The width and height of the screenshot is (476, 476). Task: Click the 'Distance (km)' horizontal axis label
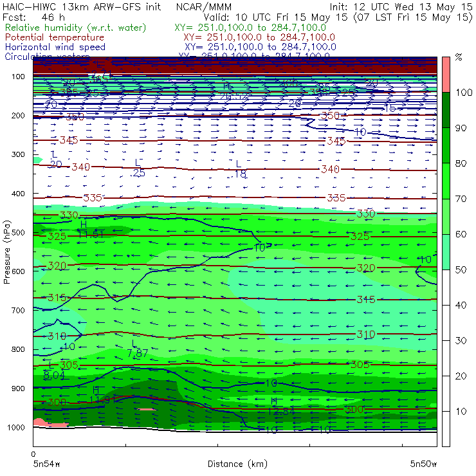coord(237,464)
